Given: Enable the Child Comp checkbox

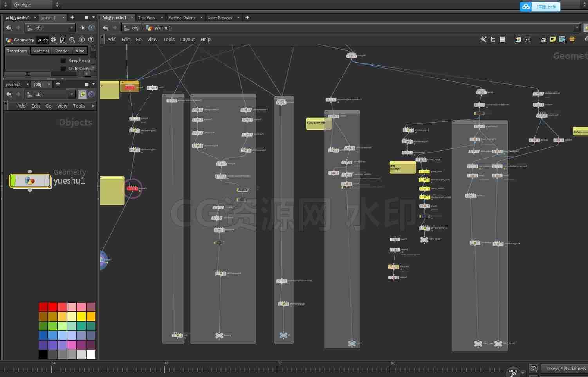Looking at the screenshot, I should [x=63, y=69].
